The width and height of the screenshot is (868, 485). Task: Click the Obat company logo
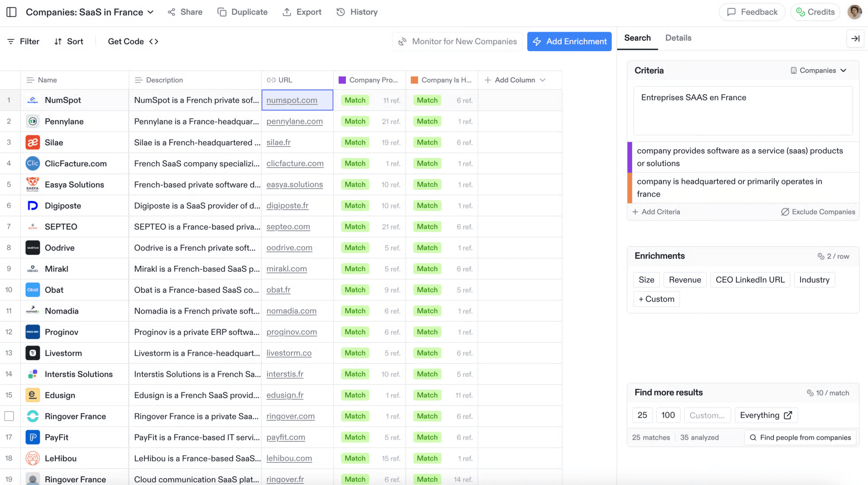33,290
